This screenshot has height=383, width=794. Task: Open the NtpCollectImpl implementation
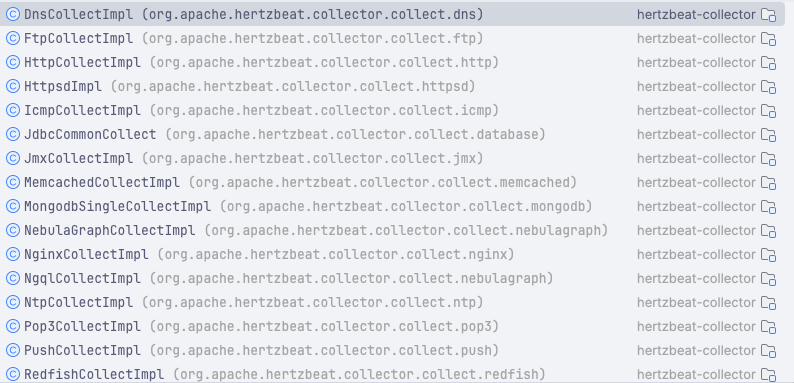392,302
